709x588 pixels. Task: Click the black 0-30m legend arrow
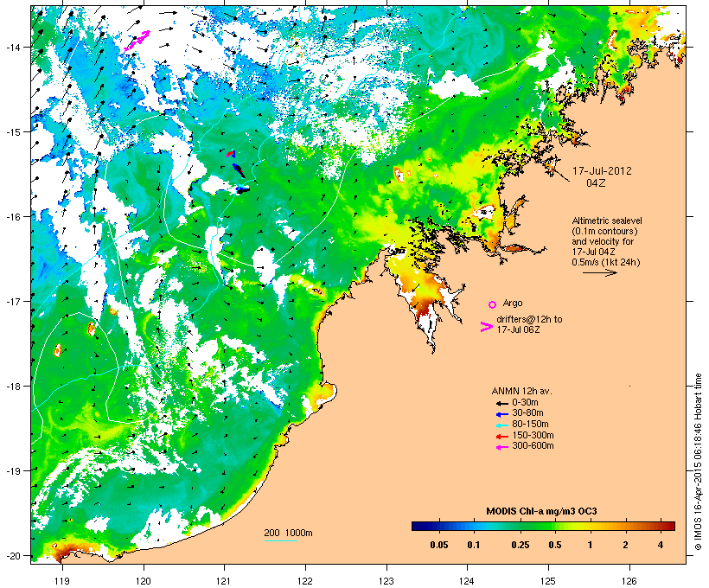point(501,403)
